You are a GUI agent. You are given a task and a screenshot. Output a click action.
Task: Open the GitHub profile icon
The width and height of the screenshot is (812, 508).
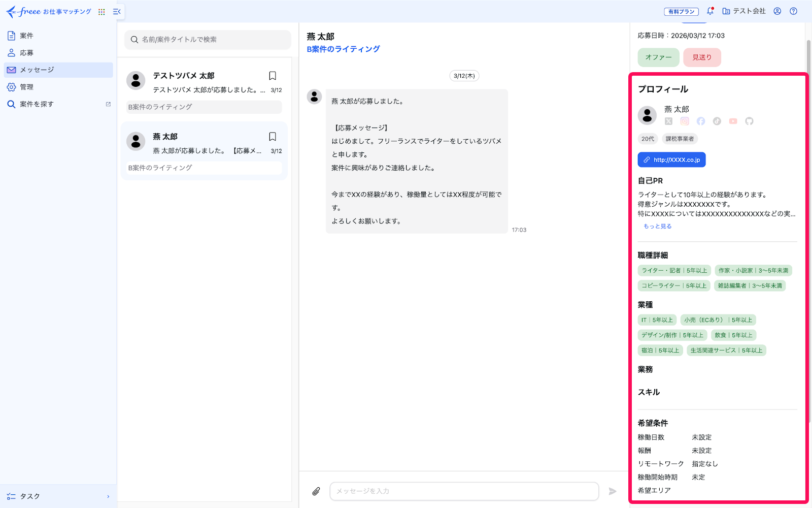pyautogui.click(x=749, y=121)
